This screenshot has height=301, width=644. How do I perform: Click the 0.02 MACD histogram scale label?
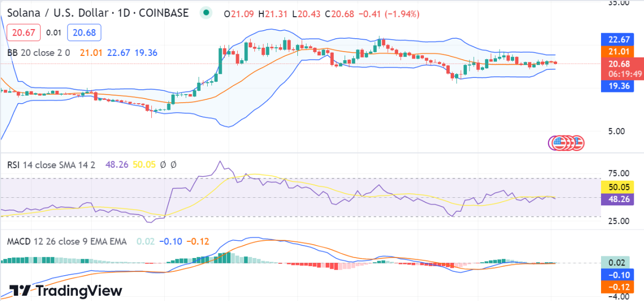(619, 263)
